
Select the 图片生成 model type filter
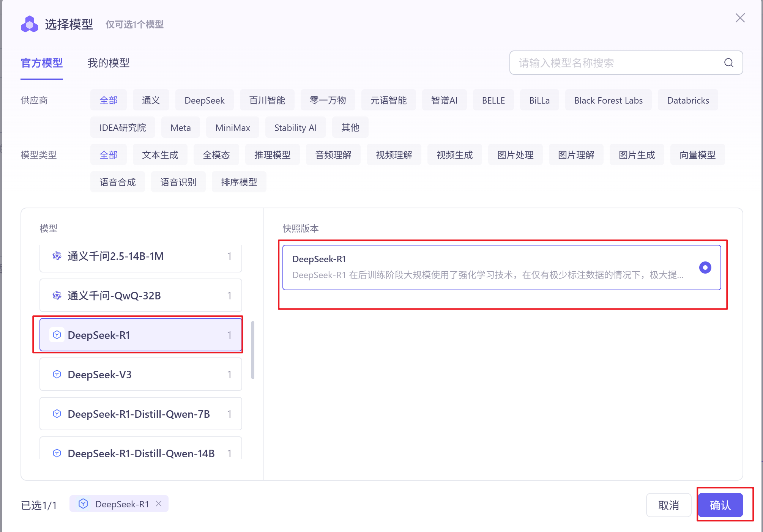coord(637,155)
